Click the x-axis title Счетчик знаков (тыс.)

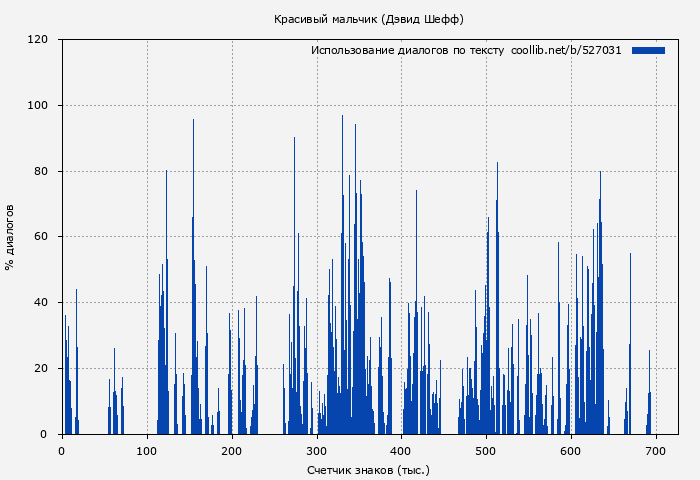coord(368,469)
